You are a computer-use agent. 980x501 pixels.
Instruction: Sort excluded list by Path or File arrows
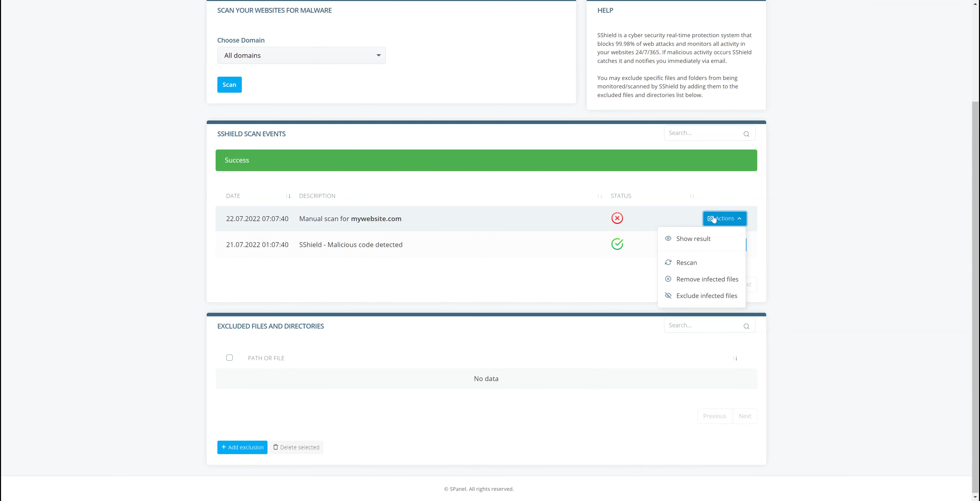pos(735,358)
